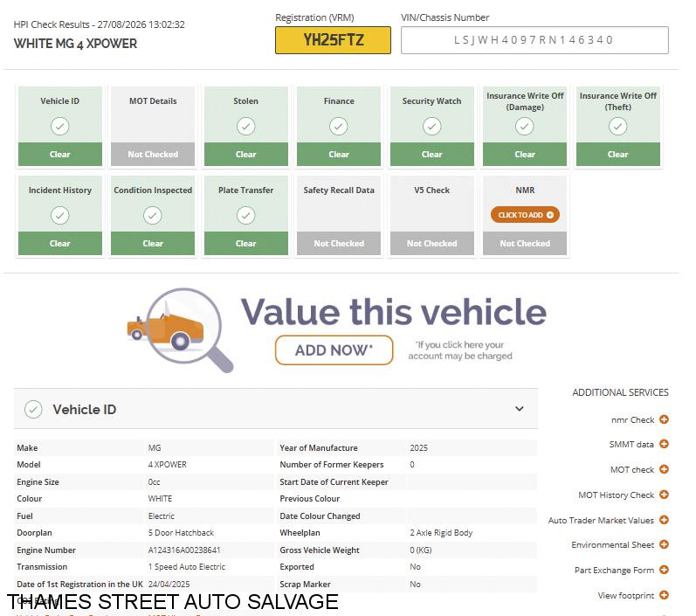This screenshot has height=616, width=696.
Task: Open the SMMT data service link
Action: tap(631, 444)
